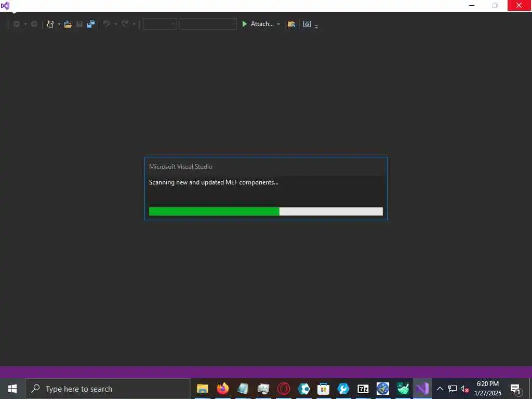Open 7-Zip from the taskbar
Viewport: 532px width, 399px height.
click(x=363, y=389)
